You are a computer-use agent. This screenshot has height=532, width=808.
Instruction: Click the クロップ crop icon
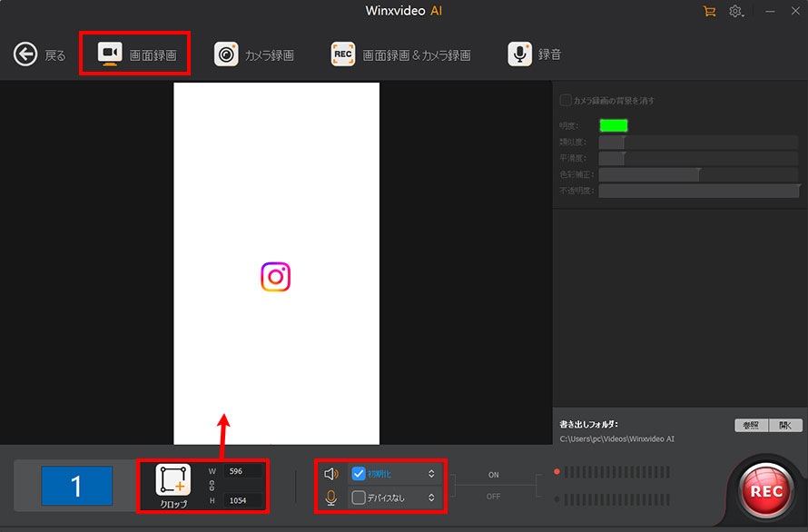click(173, 479)
